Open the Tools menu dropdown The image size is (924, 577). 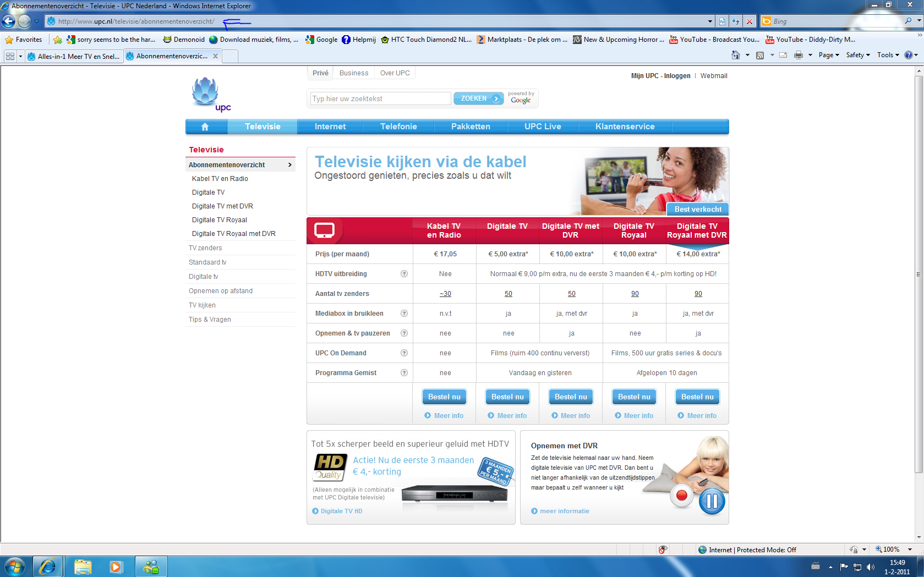888,55
